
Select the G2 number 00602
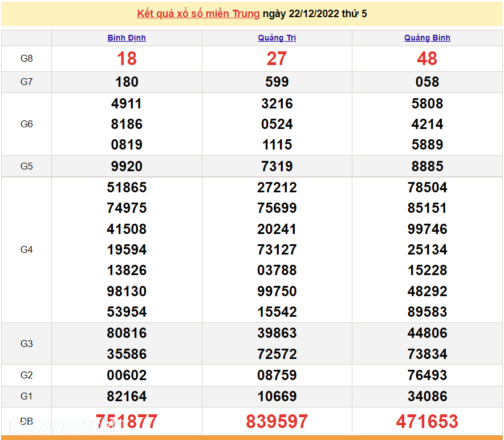[x=127, y=376]
